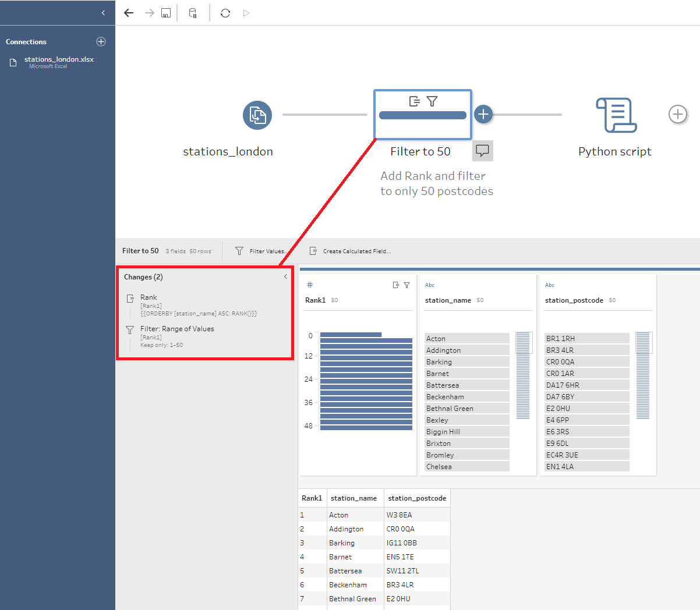Open the step description comment icon
The width and height of the screenshot is (700, 610).
482,151
